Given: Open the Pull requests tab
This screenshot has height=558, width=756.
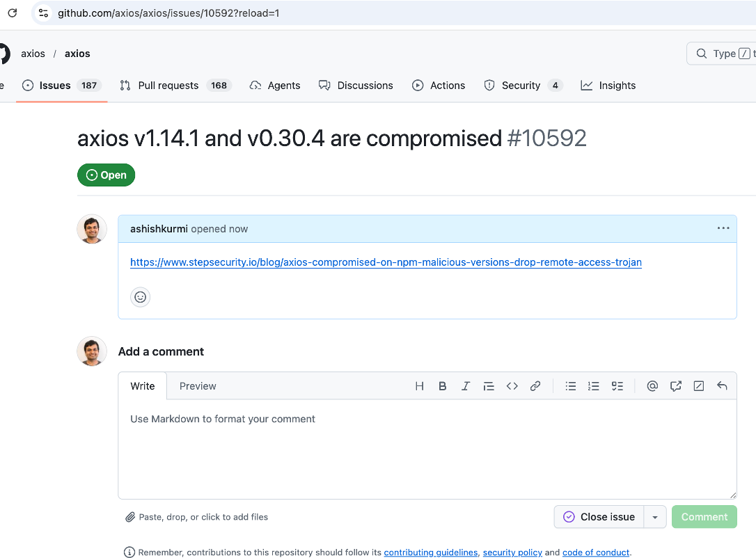Looking at the screenshot, I should click(176, 86).
